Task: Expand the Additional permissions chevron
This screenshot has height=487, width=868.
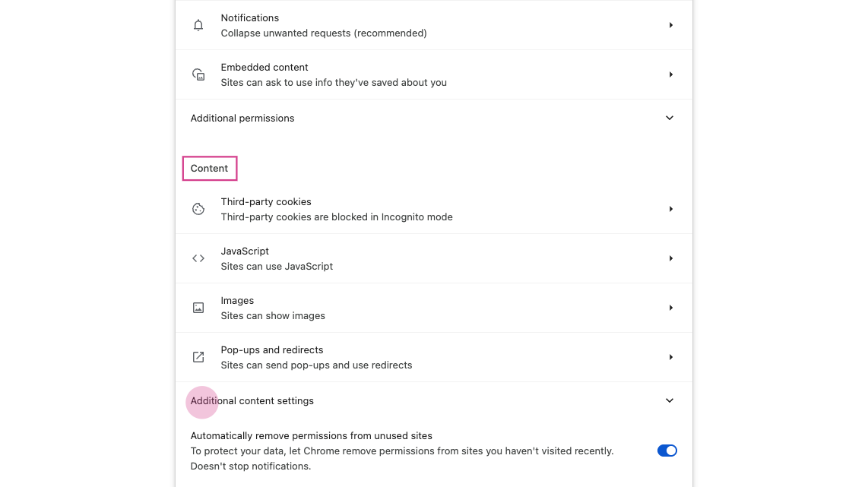Action: coord(670,118)
